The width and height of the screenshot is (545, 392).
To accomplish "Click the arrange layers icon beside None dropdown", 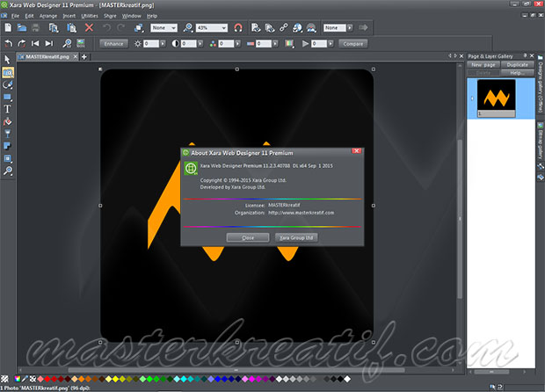I will click(139, 28).
